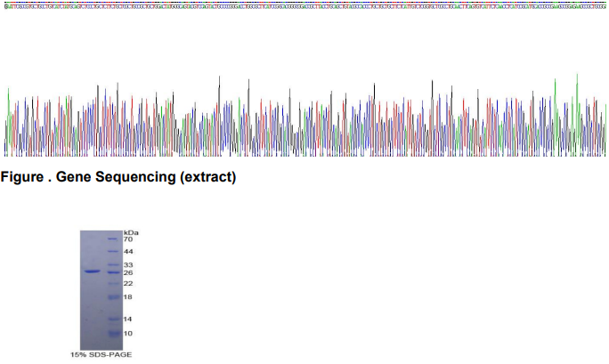Image resolution: width=609 pixels, height=364 pixels.
Task: Select the 10 kDa marker label
Action: tap(128, 334)
